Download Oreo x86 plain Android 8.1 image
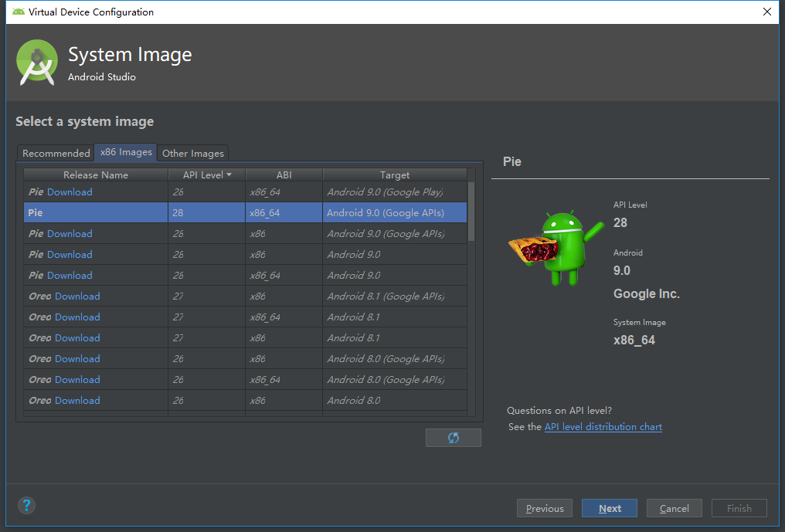Image resolution: width=785 pixels, height=532 pixels. (77, 338)
